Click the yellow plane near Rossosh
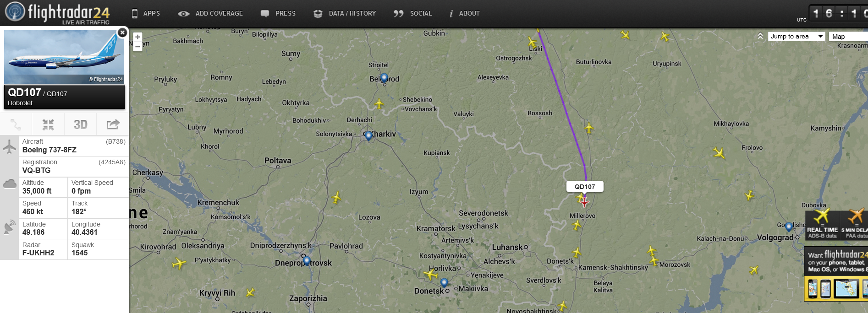This screenshot has width=868, height=313. [589, 128]
